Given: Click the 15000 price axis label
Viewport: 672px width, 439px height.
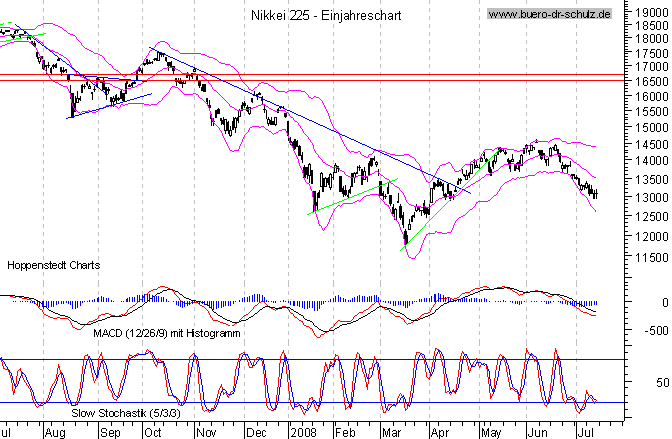Looking at the screenshot, I should (652, 128).
